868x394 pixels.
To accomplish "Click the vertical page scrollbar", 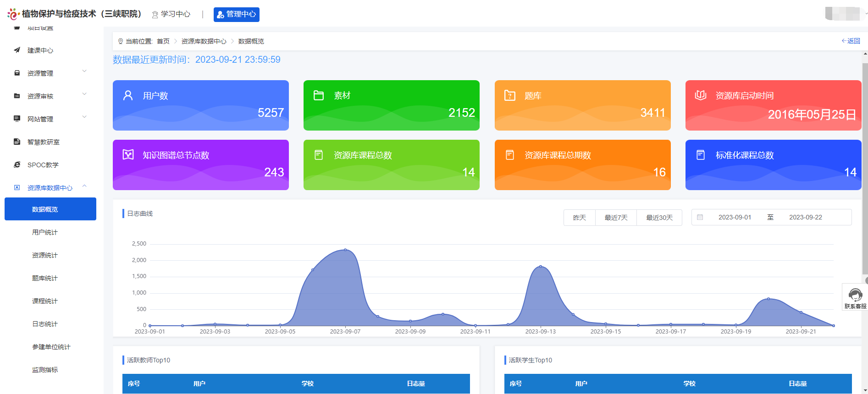I will point(865,170).
